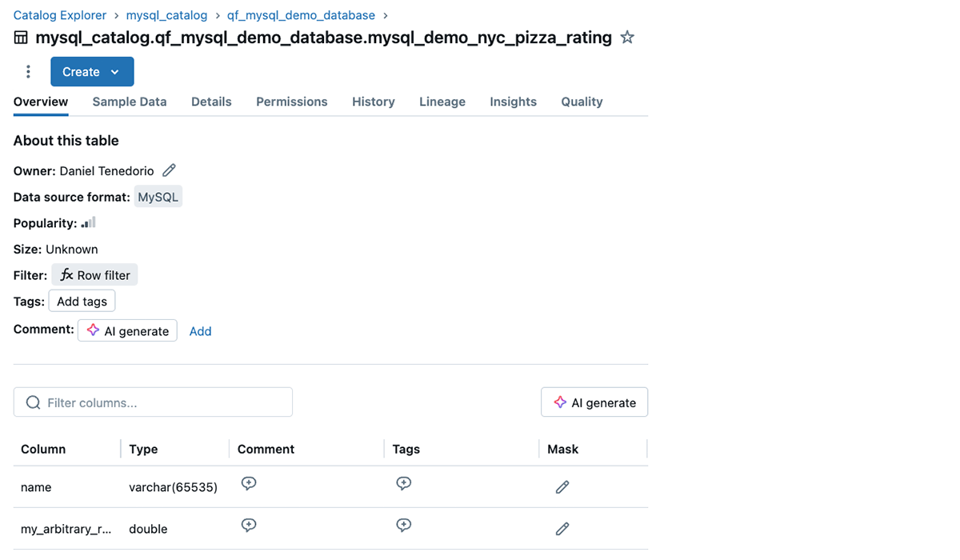This screenshot has width=960, height=560.
Task: Add tag icon for name column
Action: click(x=404, y=484)
